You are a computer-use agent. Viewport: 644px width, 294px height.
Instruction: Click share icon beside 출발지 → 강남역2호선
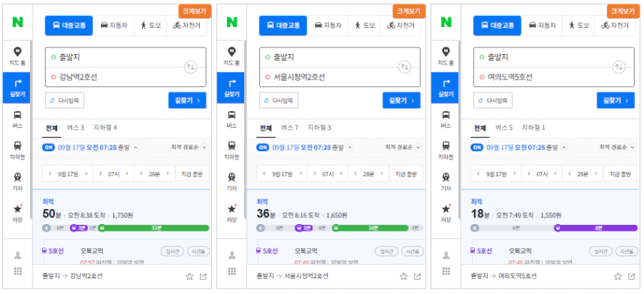pos(204,276)
